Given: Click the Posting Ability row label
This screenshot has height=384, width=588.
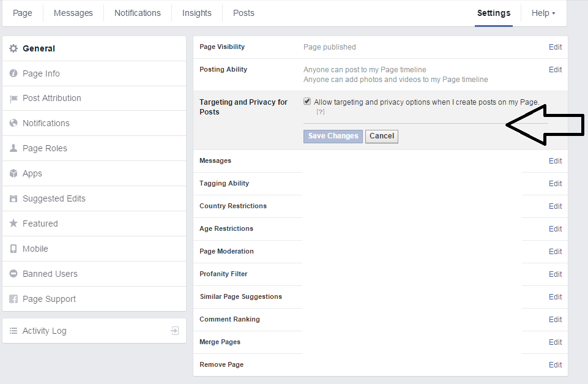Looking at the screenshot, I should click(x=223, y=69).
